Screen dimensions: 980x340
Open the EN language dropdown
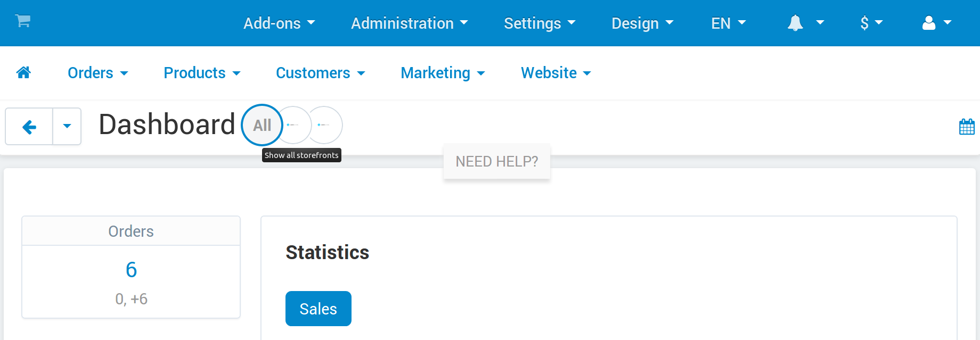[x=728, y=23]
